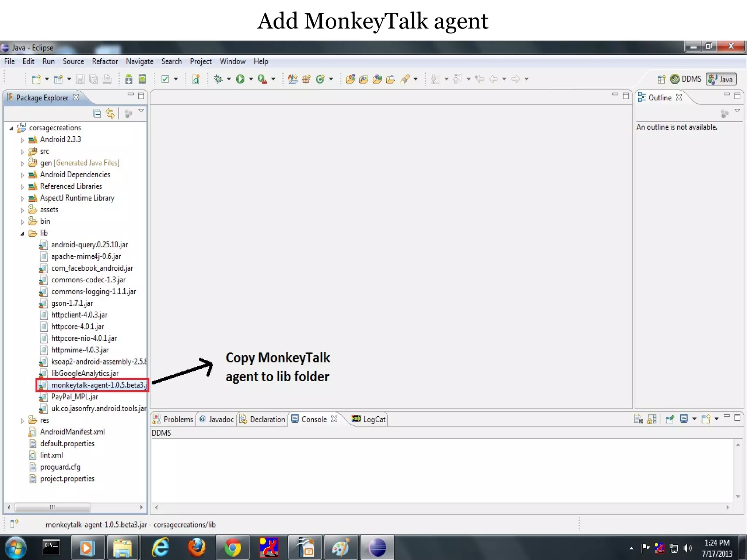
Task: Select PayPal_MPL.jar in lib folder
Action: click(69, 397)
